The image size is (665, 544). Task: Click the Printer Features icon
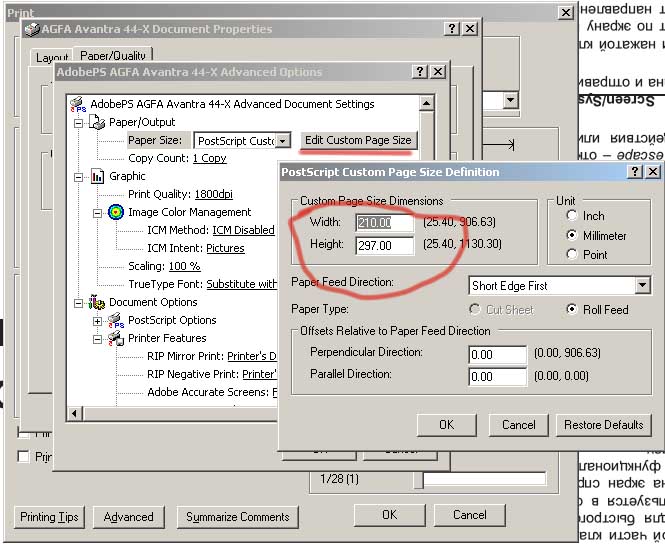(x=116, y=338)
